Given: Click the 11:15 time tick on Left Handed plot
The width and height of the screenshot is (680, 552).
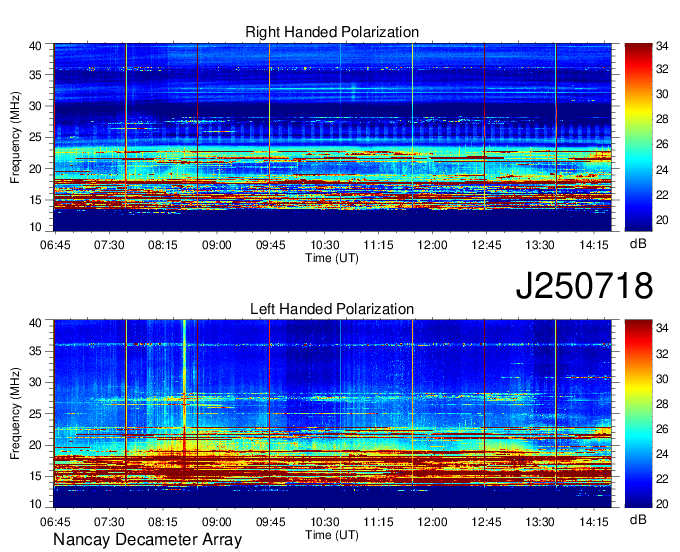Looking at the screenshot, I should 378,522.
